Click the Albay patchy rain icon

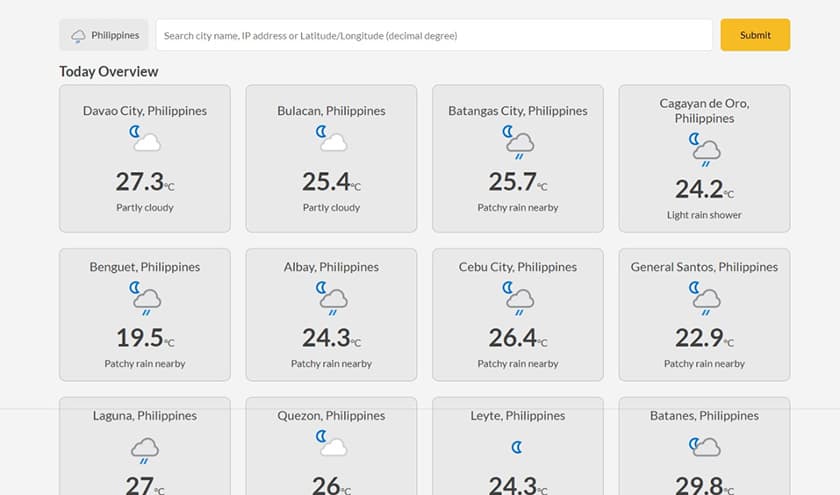click(x=331, y=296)
